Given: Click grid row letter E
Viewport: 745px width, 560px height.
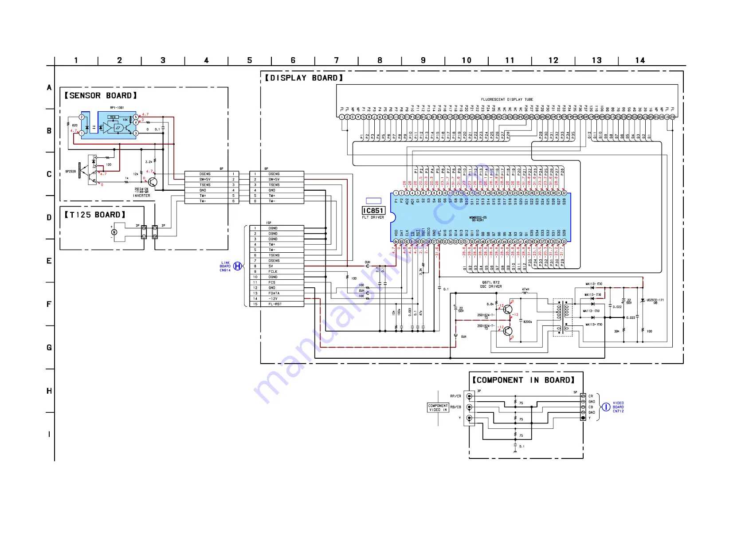Looking at the screenshot, I should click(49, 261).
